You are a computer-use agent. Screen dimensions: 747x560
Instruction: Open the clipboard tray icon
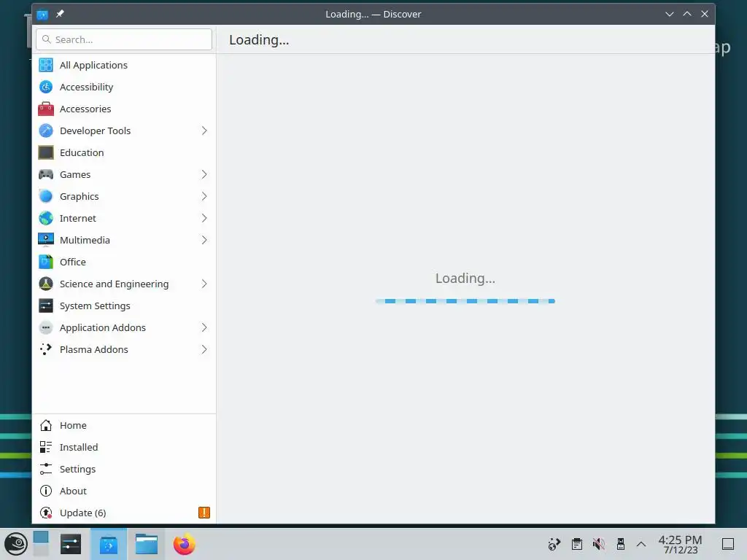point(576,544)
